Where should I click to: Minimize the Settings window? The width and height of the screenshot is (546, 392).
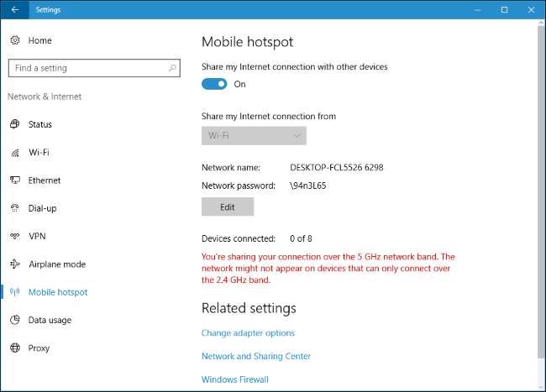478,10
